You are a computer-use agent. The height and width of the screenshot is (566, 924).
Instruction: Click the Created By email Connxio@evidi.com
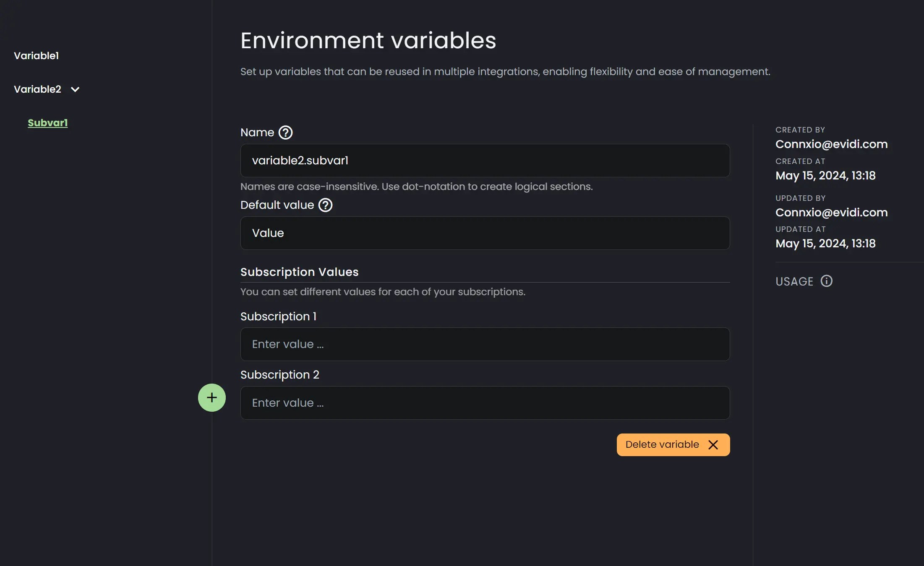[x=831, y=144]
